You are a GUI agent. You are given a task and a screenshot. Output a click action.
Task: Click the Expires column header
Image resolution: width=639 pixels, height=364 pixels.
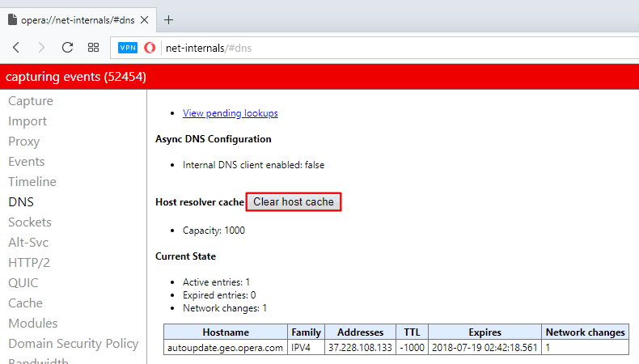pos(485,332)
